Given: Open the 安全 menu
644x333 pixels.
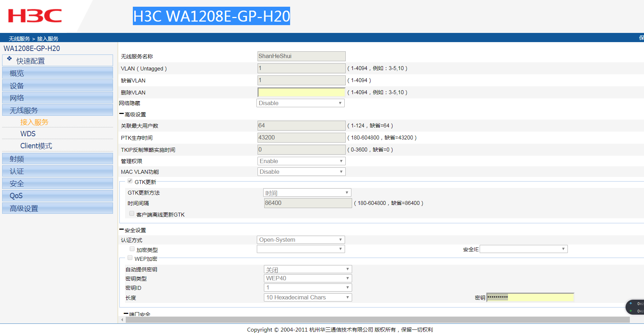Looking at the screenshot, I should [x=57, y=183].
